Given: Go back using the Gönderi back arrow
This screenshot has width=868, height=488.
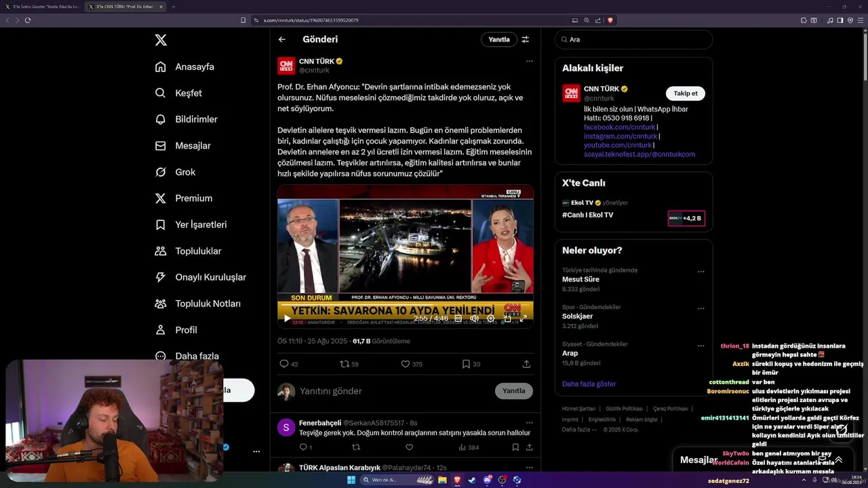Looking at the screenshot, I should (x=282, y=39).
